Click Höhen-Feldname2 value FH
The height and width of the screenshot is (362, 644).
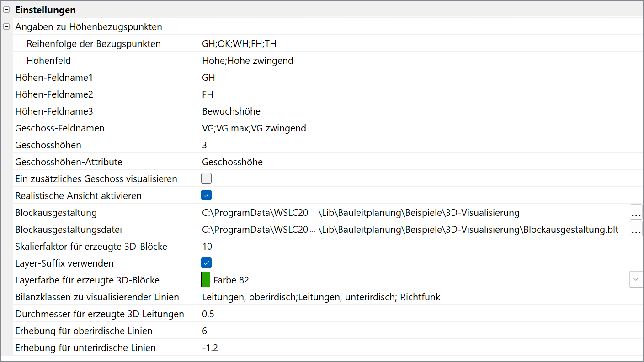pyautogui.click(x=208, y=94)
